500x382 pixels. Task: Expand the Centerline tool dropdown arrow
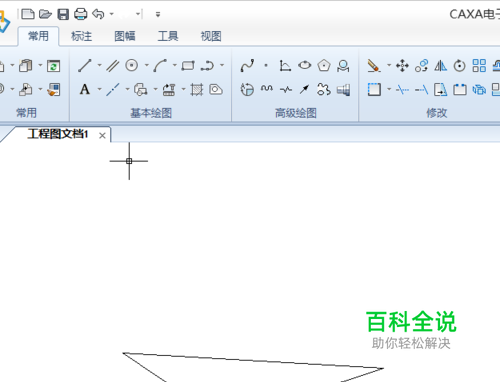point(127,89)
